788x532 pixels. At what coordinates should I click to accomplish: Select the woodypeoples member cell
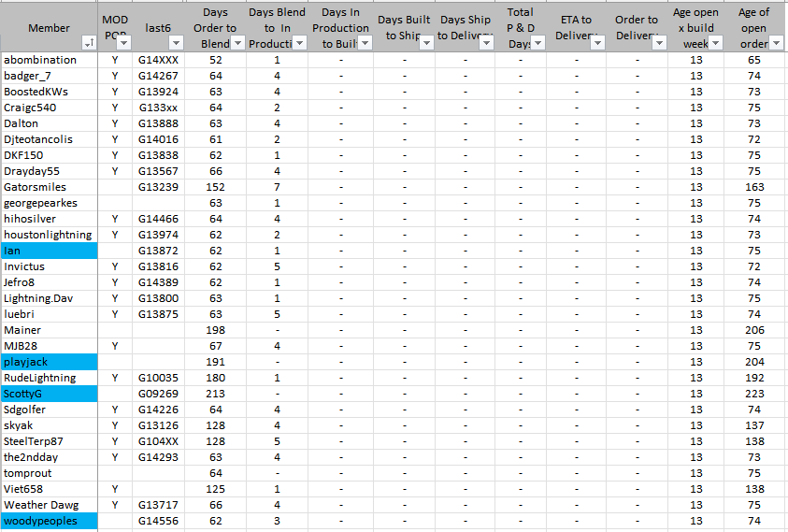(x=49, y=521)
